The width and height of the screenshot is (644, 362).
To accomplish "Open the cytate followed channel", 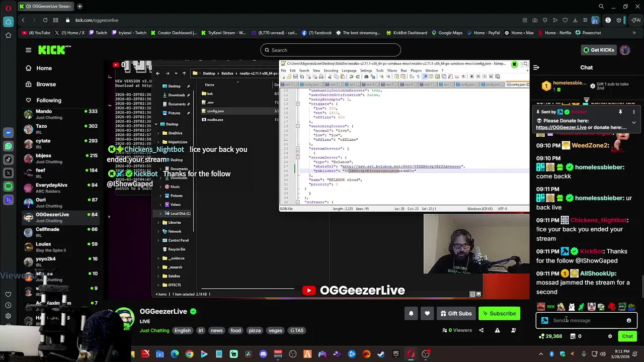I will pos(60,144).
